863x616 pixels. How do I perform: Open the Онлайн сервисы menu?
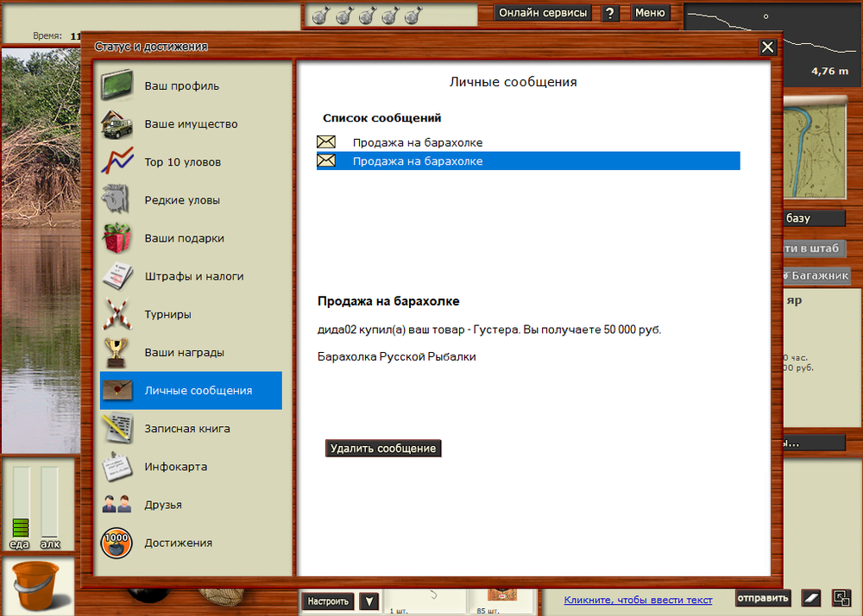pos(543,13)
